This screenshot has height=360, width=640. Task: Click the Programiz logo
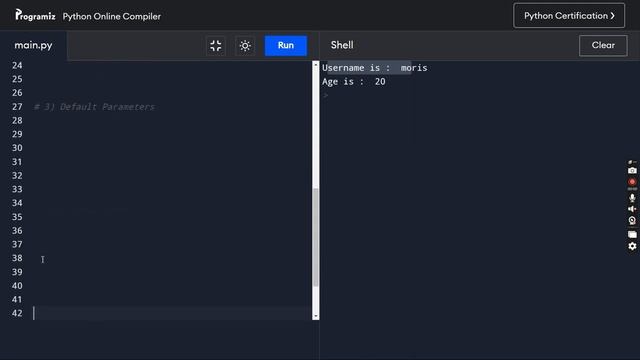point(35,16)
